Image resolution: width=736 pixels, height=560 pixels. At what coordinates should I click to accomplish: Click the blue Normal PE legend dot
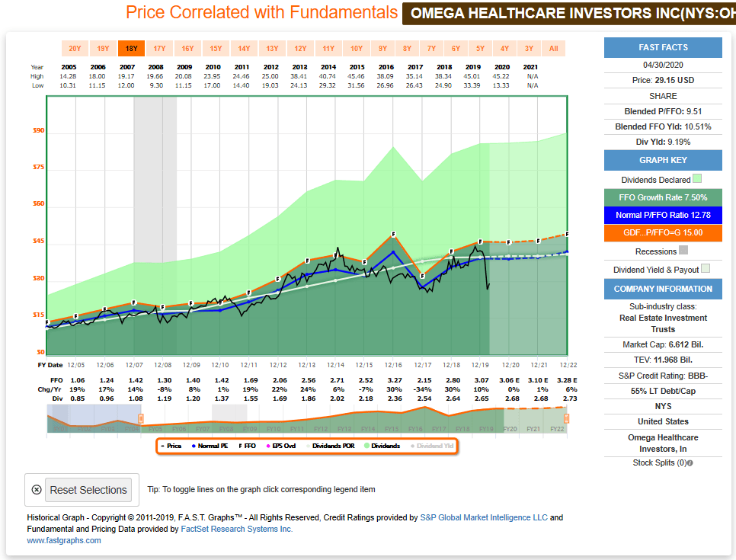pos(193,447)
